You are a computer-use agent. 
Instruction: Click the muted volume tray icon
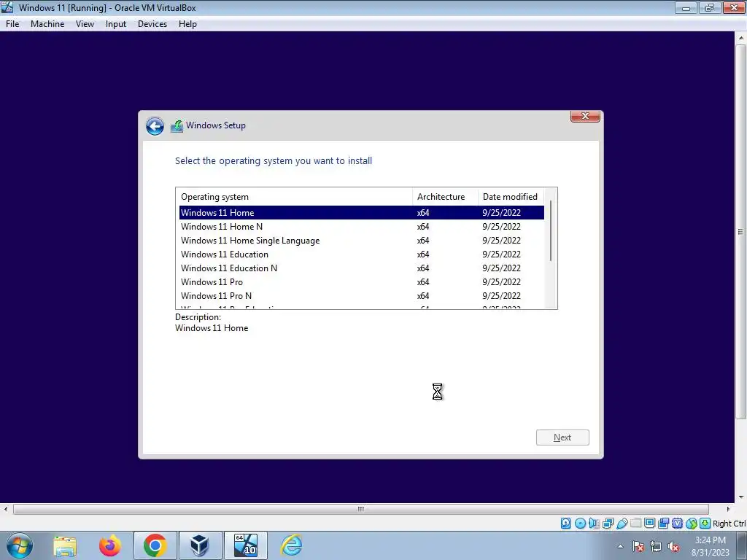(673, 547)
